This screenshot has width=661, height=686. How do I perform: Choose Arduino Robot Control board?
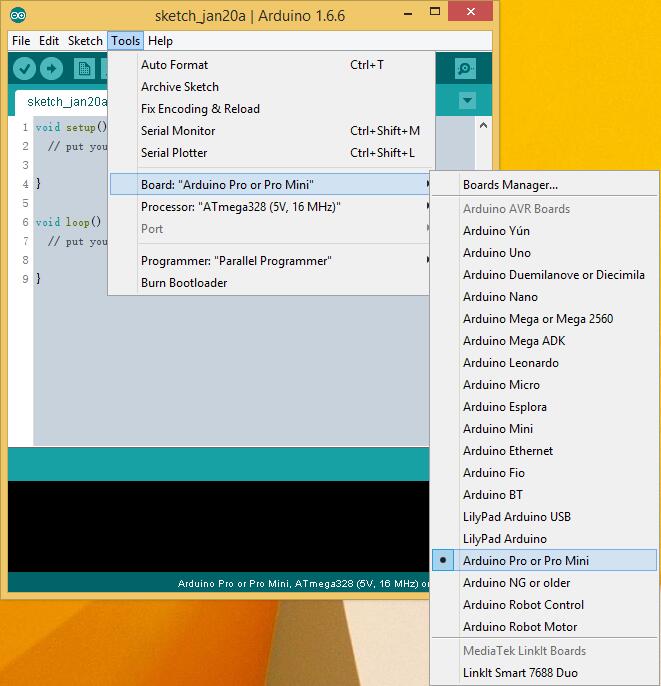point(544,605)
